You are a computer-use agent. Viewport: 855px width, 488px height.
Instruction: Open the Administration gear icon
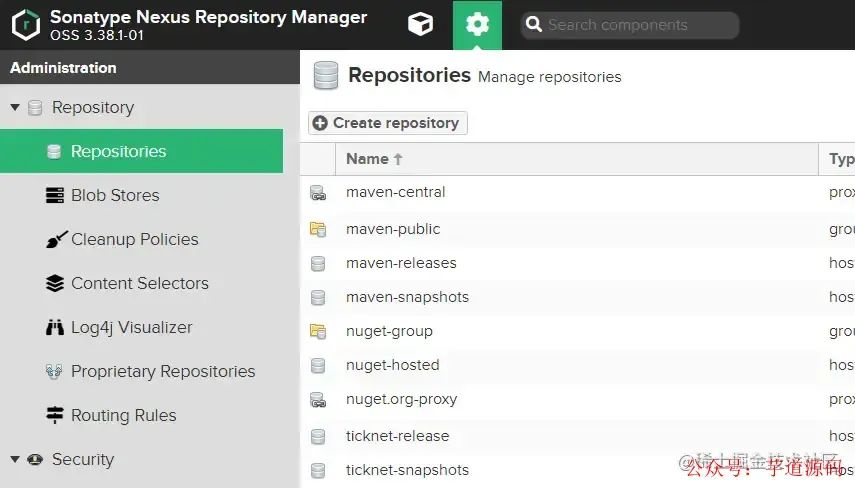[x=477, y=25]
